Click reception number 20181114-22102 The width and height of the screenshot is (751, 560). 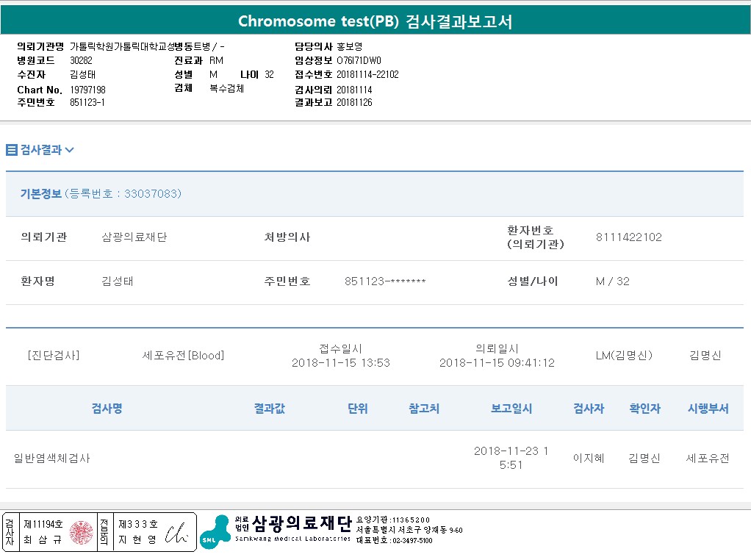click(367, 74)
